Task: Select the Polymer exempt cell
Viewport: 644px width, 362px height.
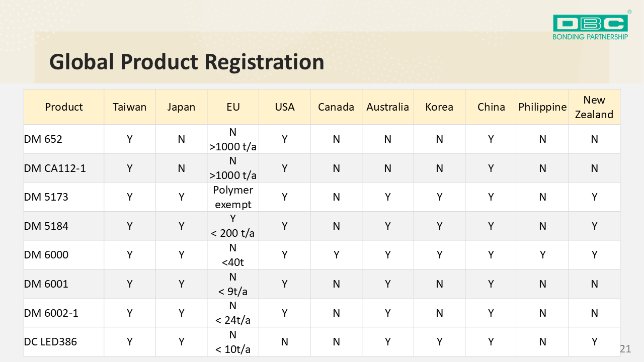Action: [233, 197]
